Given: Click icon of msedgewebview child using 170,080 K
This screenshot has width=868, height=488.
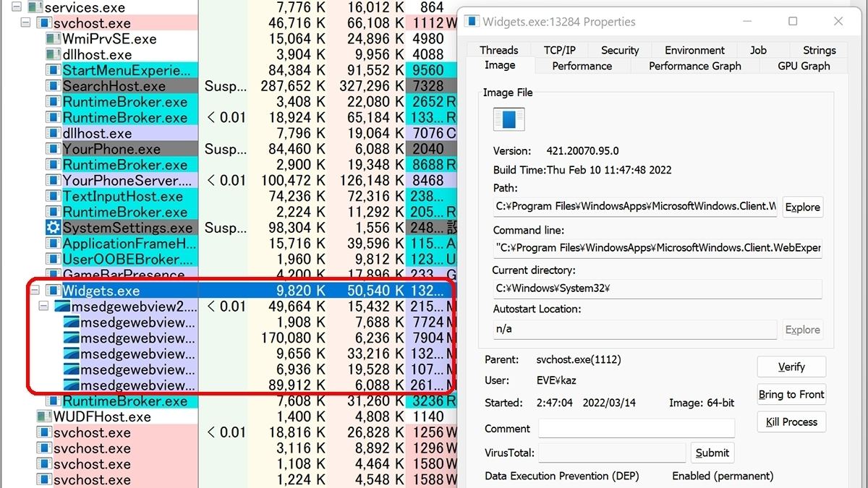Looking at the screenshot, I should pos(71,338).
